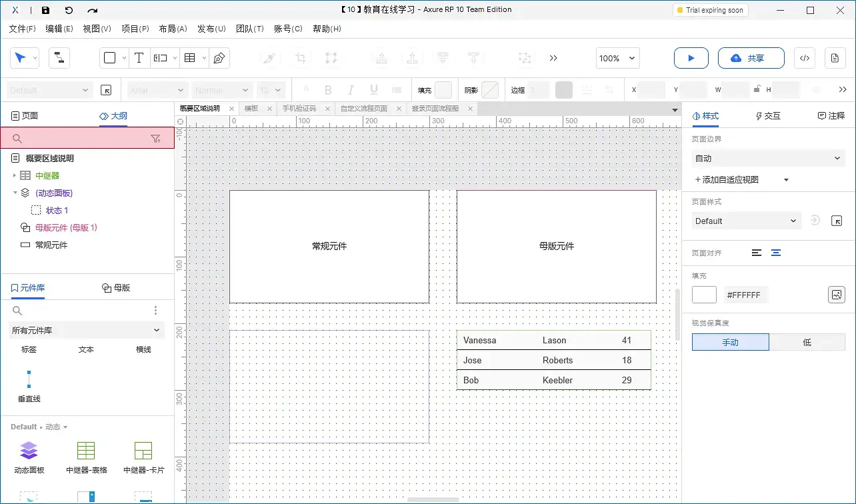
Task: Open the 布局(A) menu
Action: (x=173, y=29)
